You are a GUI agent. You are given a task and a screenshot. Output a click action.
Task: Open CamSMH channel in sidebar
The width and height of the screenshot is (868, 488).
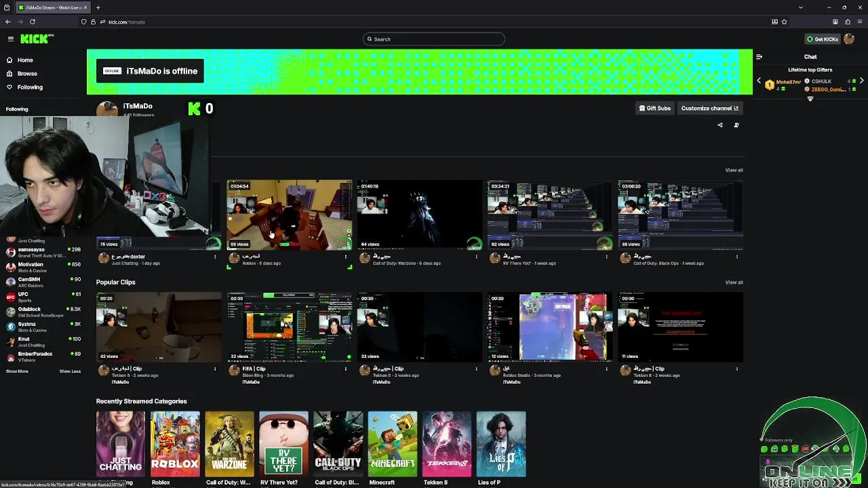click(43, 282)
